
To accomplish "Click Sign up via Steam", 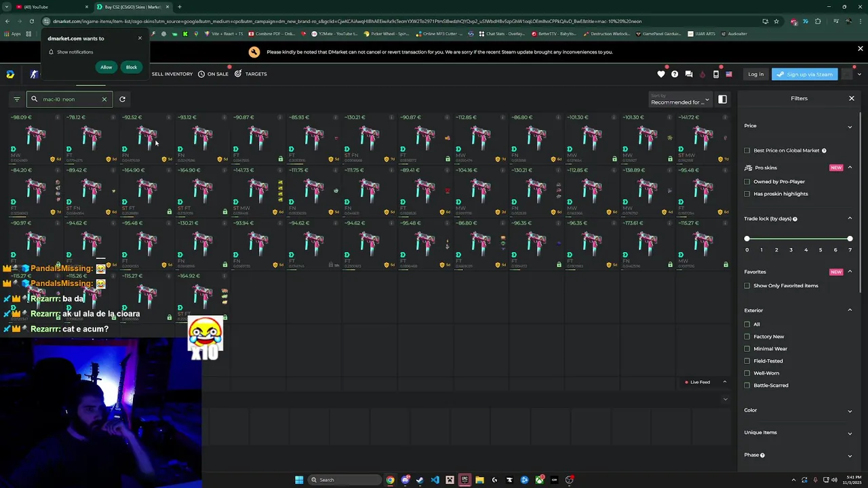I will tap(804, 74).
